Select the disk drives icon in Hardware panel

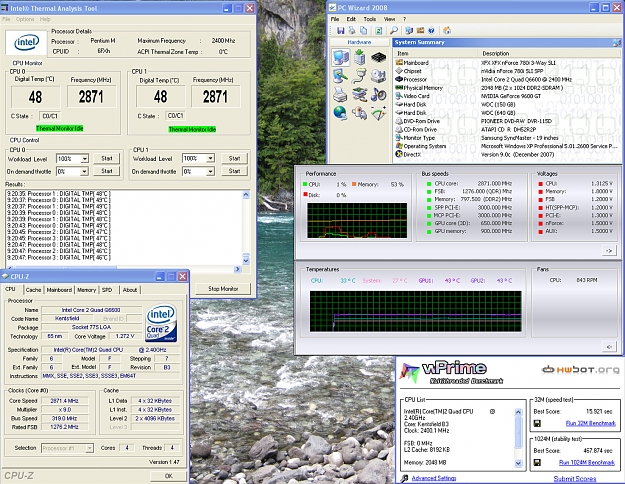tap(378, 76)
